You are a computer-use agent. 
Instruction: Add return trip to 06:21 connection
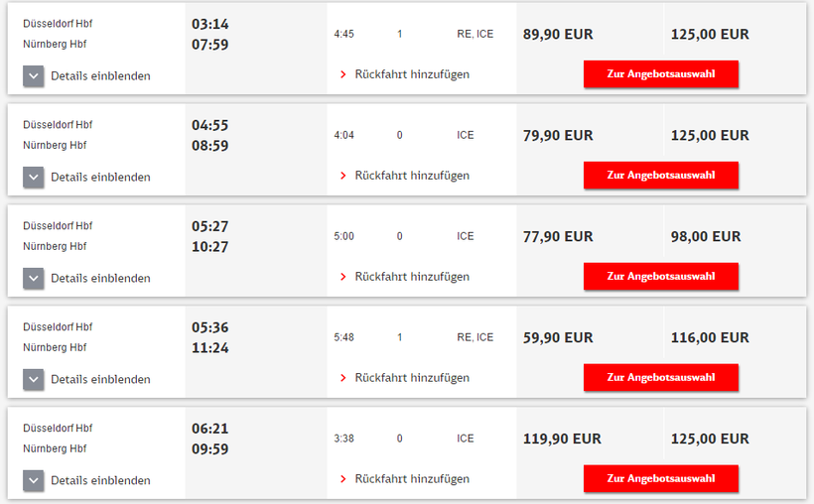point(411,479)
